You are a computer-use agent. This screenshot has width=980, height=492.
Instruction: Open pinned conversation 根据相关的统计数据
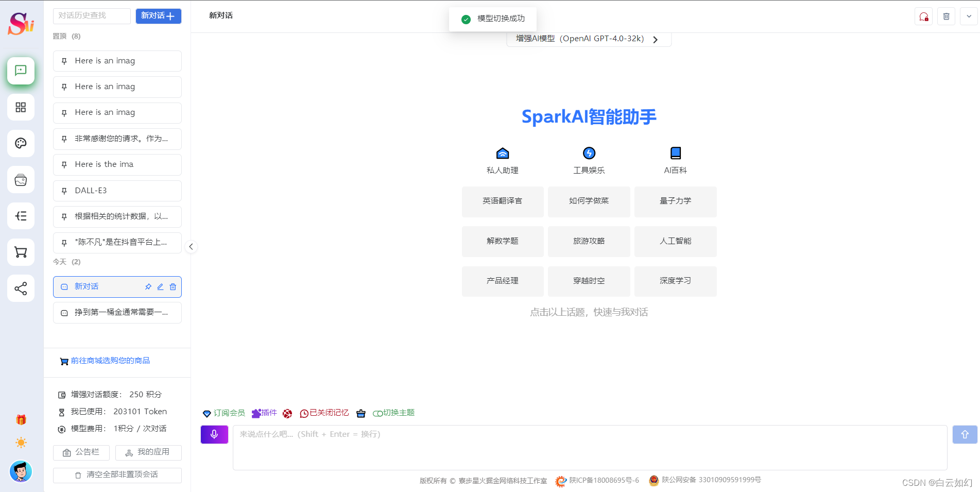tap(117, 217)
